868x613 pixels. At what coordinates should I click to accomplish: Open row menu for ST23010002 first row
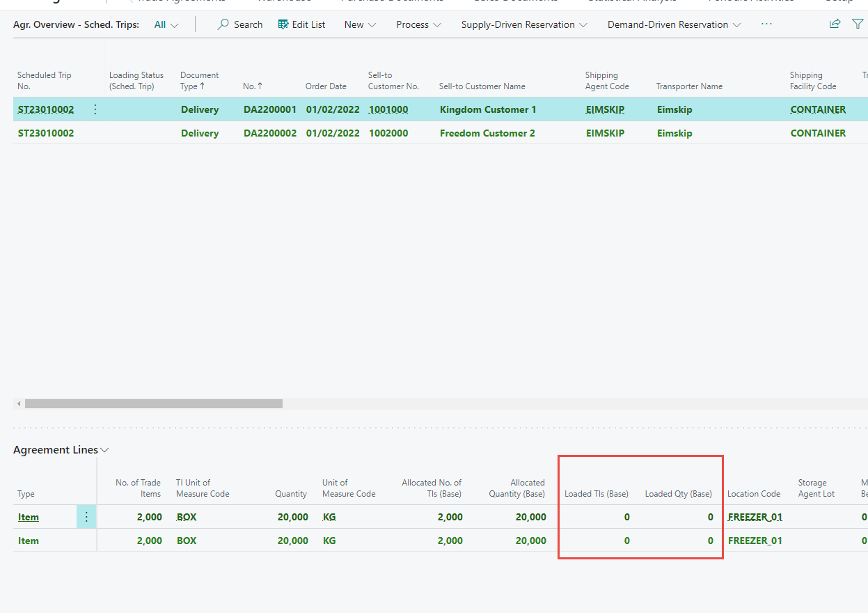(95, 109)
